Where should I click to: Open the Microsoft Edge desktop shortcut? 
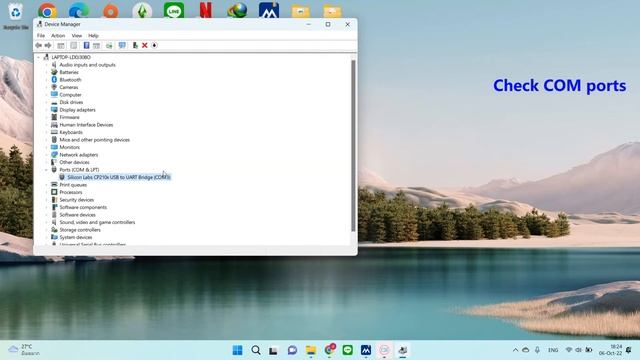click(x=79, y=11)
